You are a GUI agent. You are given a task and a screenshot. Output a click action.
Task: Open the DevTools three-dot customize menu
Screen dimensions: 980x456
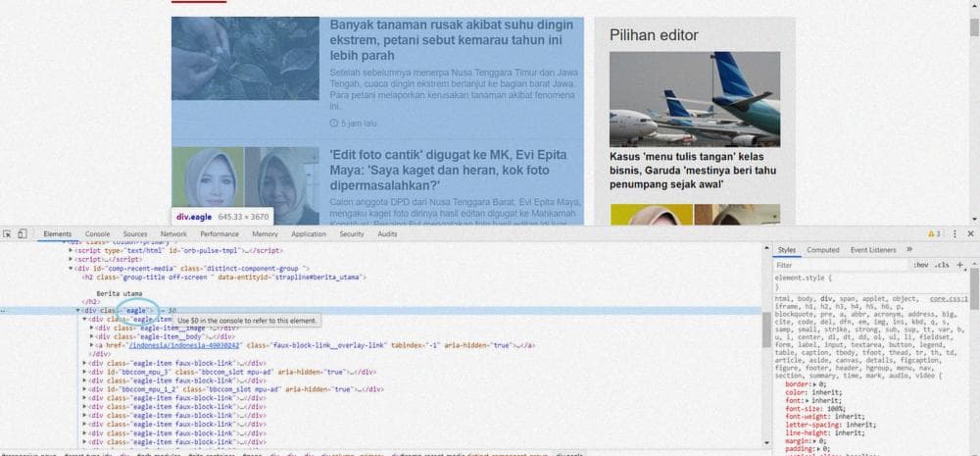[955, 234]
